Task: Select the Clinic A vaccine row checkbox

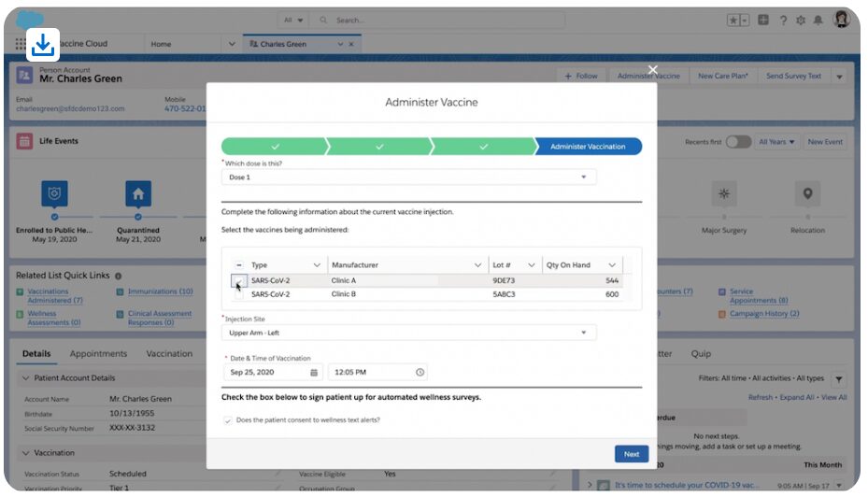Action: click(x=237, y=280)
